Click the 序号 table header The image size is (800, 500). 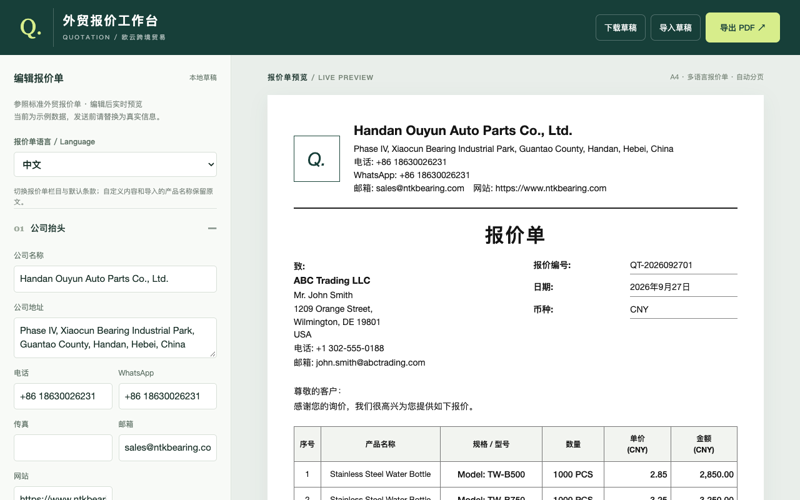[307, 444]
